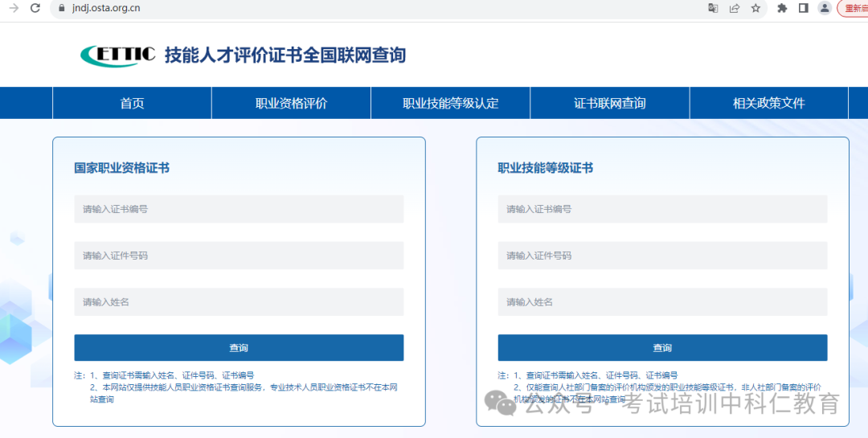Click the CETTIC logo
The height and width of the screenshot is (438, 868).
[118, 55]
